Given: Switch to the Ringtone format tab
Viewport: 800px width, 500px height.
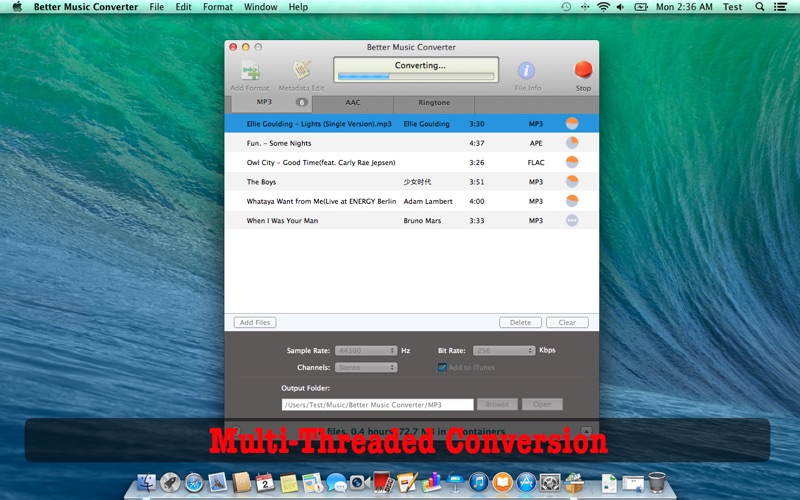Looking at the screenshot, I should click(434, 104).
